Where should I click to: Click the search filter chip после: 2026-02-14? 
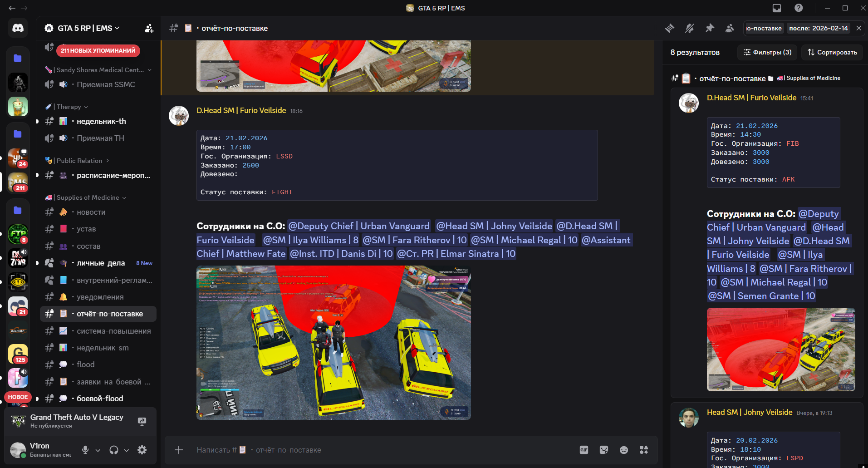[x=818, y=28]
